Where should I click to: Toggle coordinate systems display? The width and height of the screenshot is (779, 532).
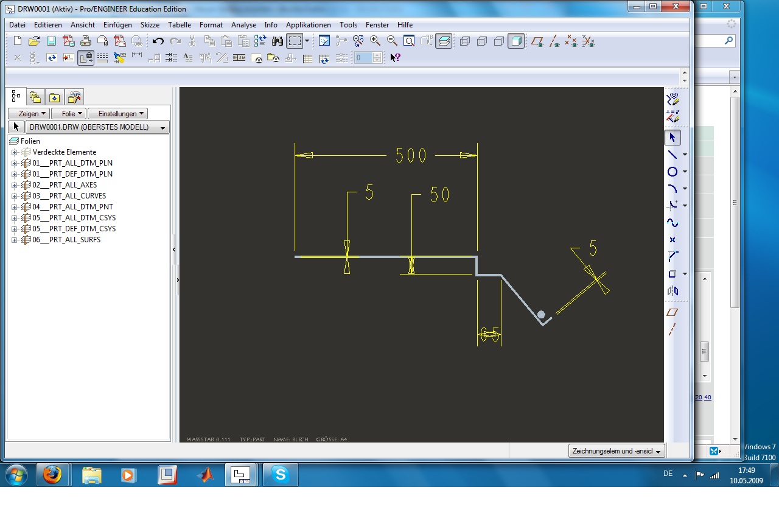[x=588, y=41]
